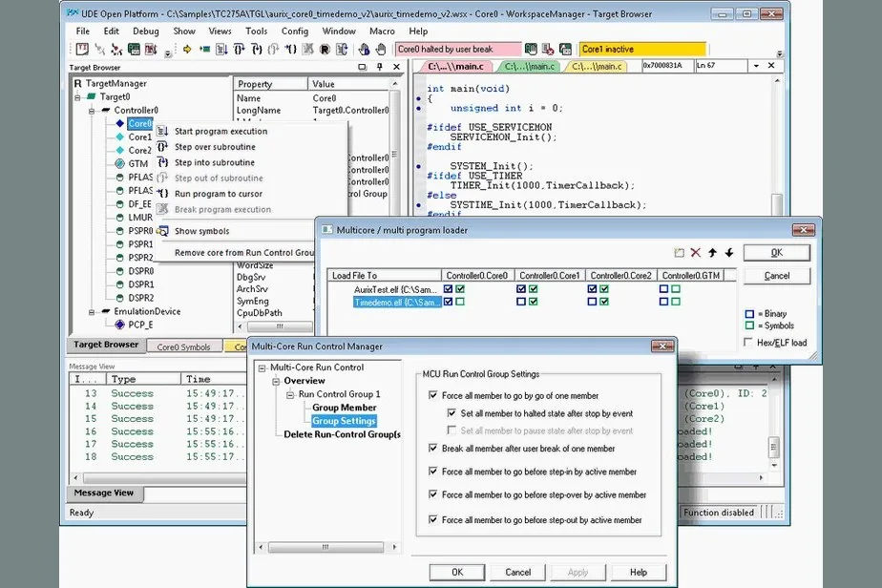This screenshot has width=882, height=588.
Task: Click Cancel in Multicore loader dialog
Action: pos(776,276)
